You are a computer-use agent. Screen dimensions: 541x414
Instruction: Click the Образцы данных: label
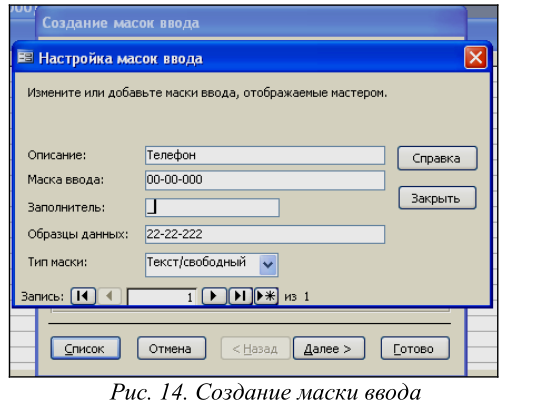pos(78,234)
